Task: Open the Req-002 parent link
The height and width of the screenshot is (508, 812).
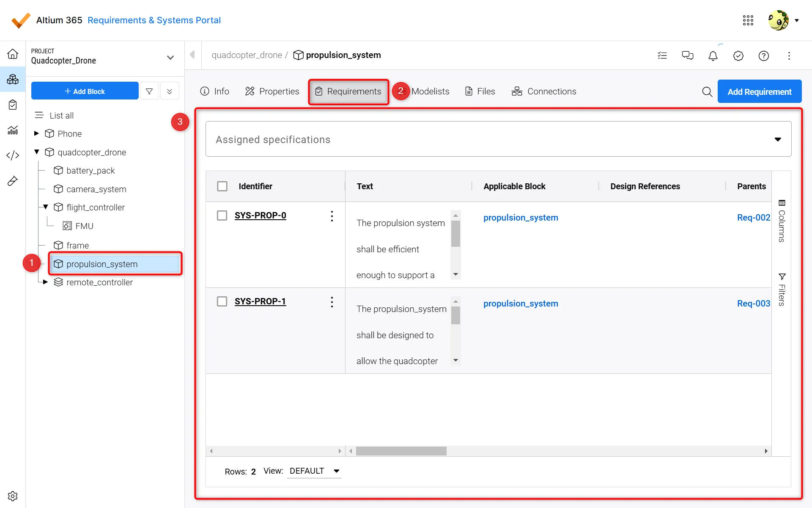Action: click(753, 218)
